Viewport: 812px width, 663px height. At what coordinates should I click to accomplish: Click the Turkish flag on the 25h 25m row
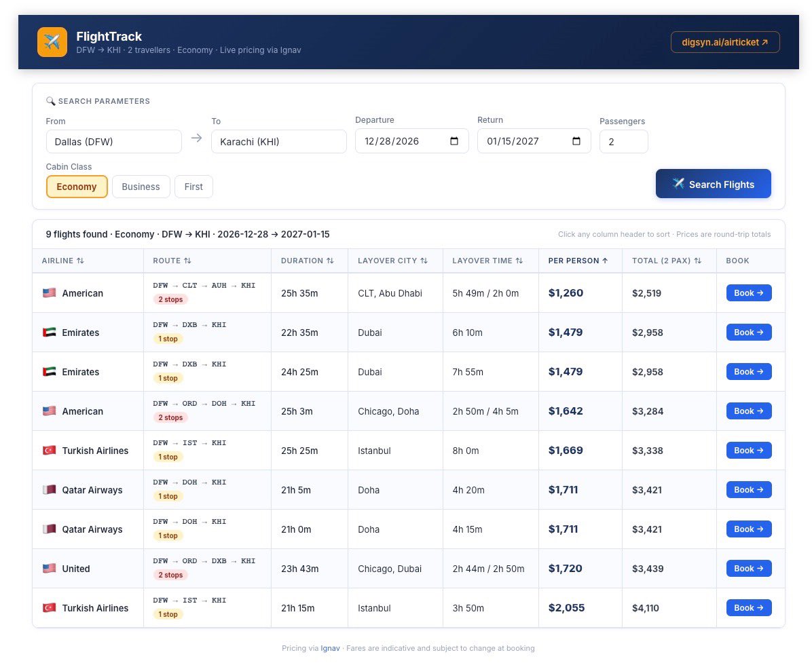[x=49, y=451]
